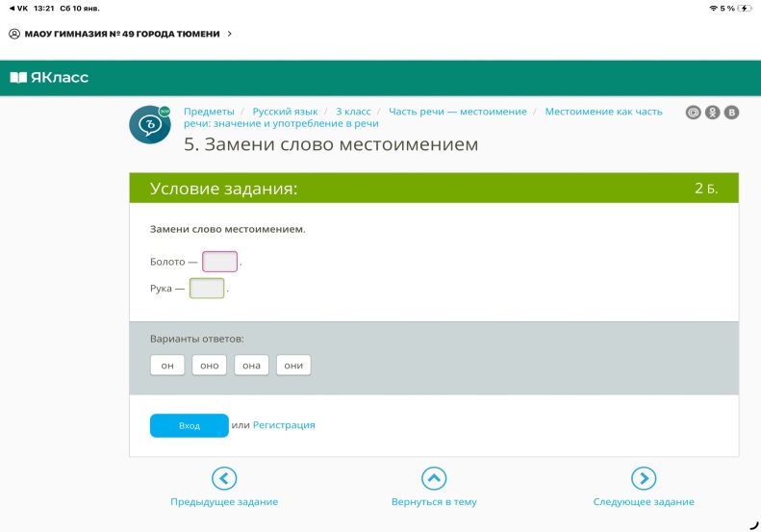Click the answer field after «Рука»

point(207,288)
